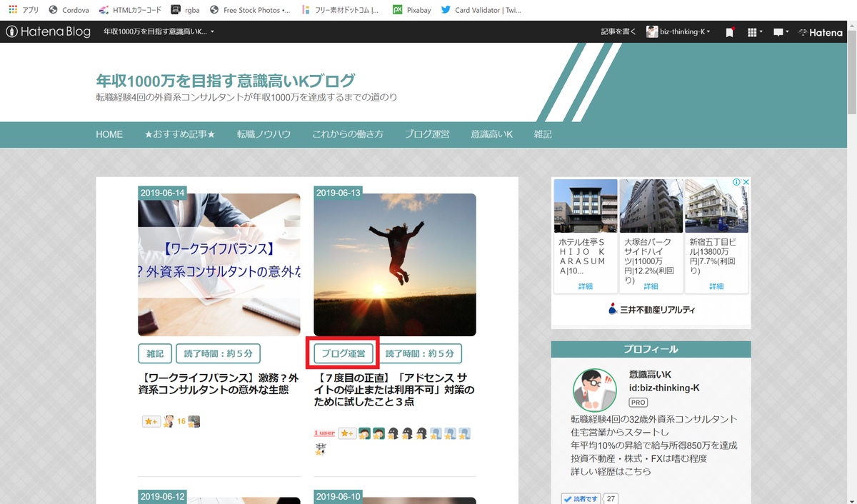857x504 pixels.
Task: Open the sunset jump photo article thumbnail
Action: (x=394, y=264)
